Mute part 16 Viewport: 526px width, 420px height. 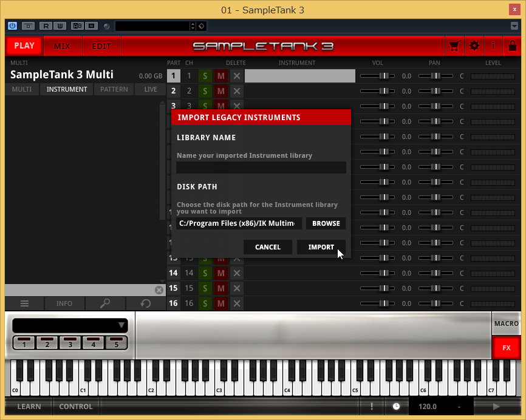pos(220,303)
